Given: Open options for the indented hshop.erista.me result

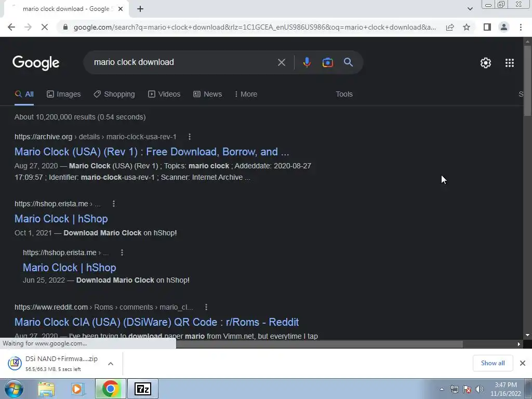Looking at the screenshot, I should 122,252.
